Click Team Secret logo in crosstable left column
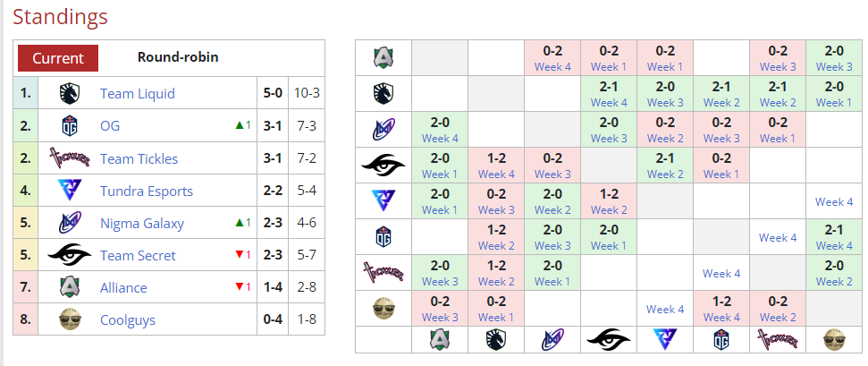The width and height of the screenshot is (868, 366). pos(383,165)
